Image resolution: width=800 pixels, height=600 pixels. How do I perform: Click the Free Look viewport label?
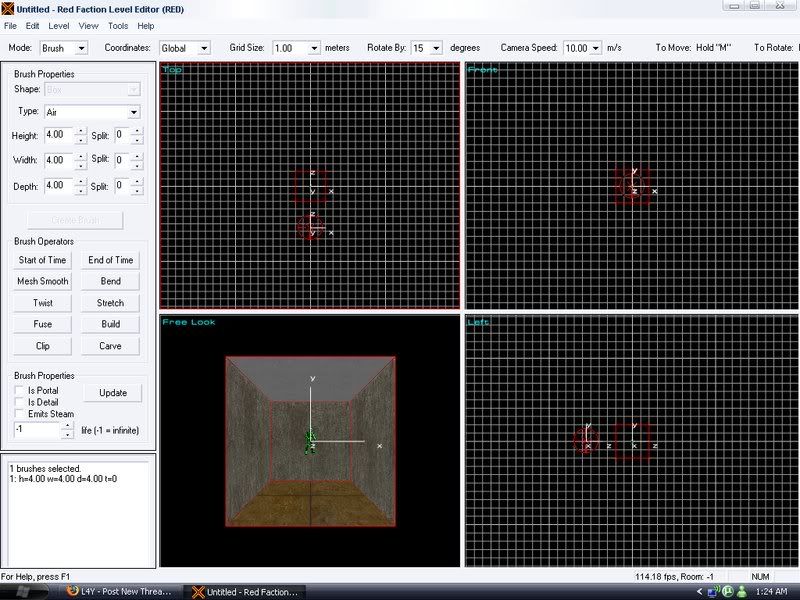pyautogui.click(x=189, y=322)
